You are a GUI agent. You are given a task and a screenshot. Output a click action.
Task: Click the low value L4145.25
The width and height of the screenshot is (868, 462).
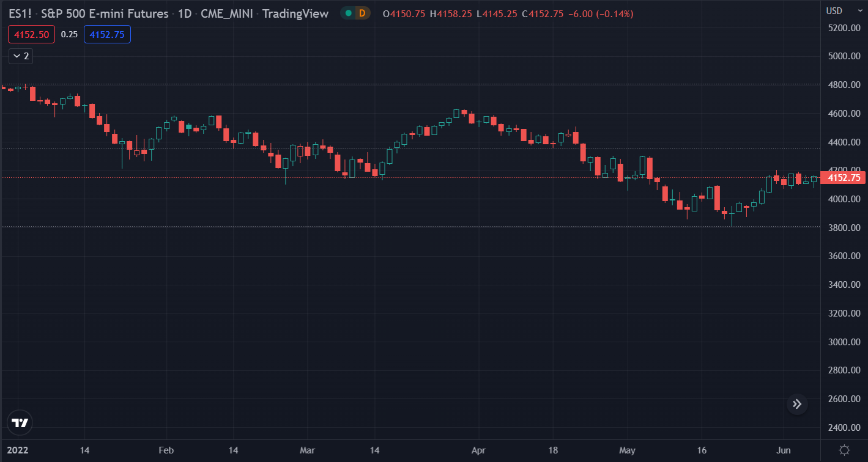point(497,13)
